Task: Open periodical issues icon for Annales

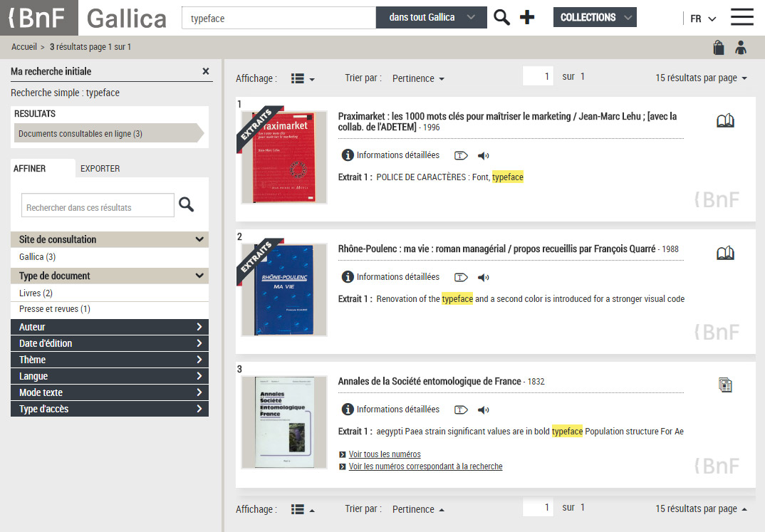Action: (725, 385)
